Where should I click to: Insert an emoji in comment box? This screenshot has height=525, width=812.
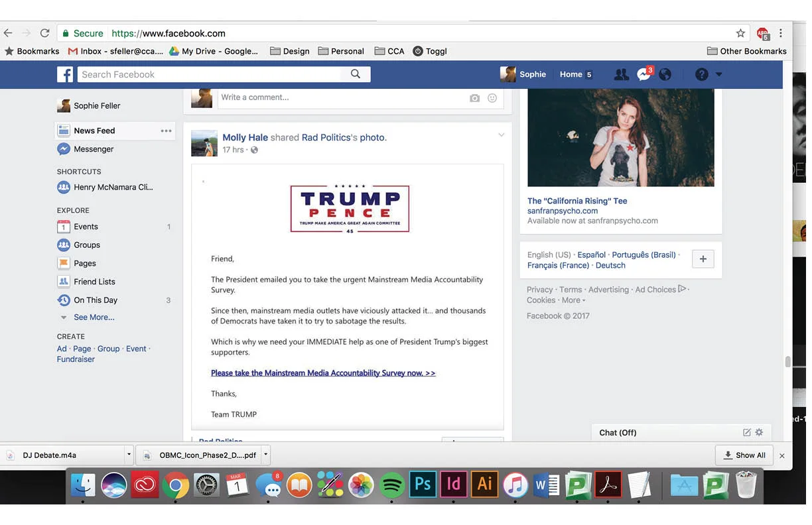coord(492,98)
